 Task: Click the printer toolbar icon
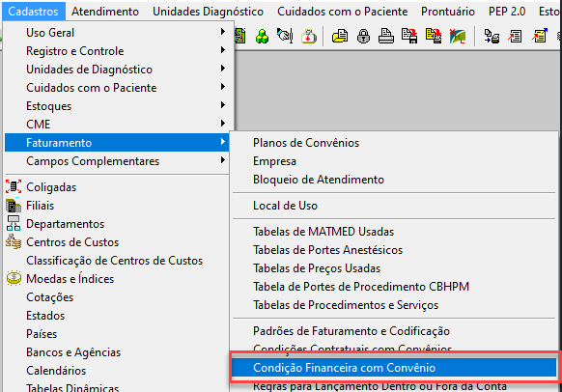point(386,36)
